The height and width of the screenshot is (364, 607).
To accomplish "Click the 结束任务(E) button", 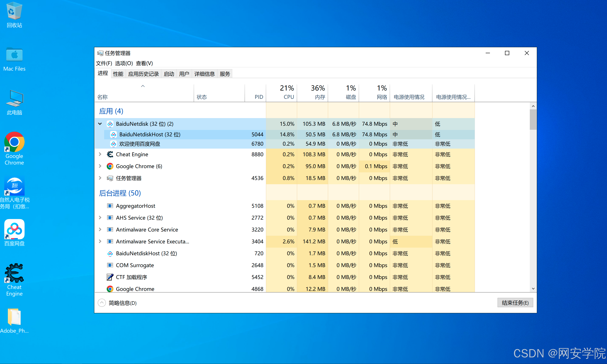I will [x=515, y=303].
